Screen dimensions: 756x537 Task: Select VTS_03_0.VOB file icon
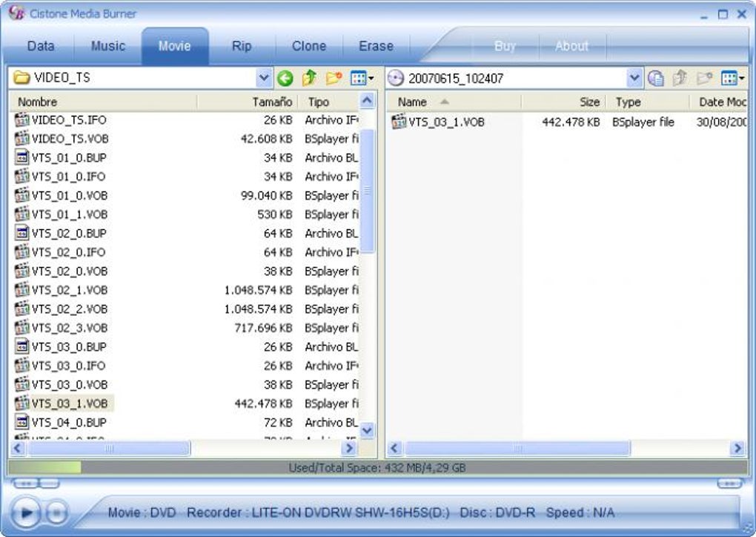point(21,384)
